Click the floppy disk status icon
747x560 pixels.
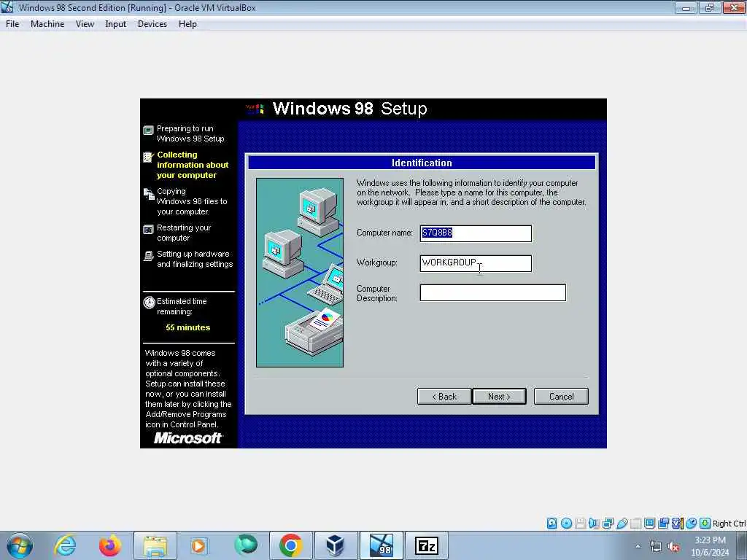tap(580, 524)
